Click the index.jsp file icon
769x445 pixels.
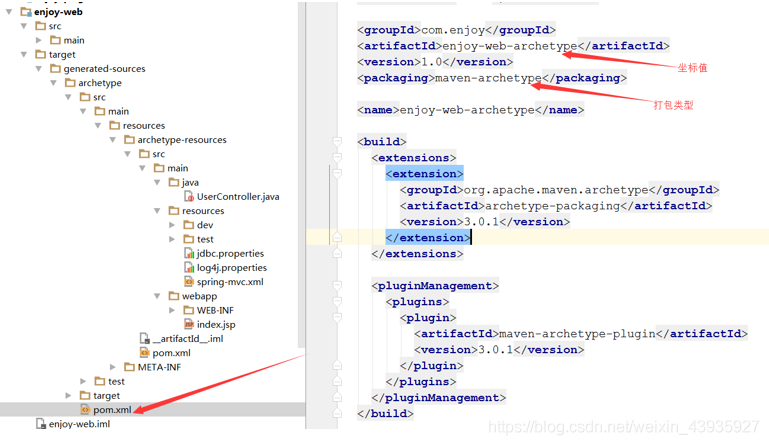coord(188,325)
